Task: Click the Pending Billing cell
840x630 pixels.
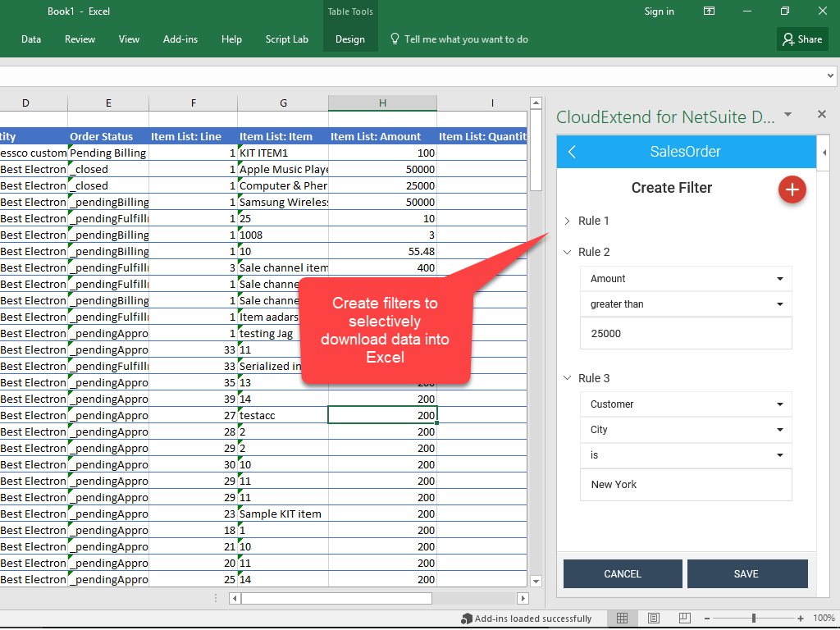Action: [x=108, y=153]
